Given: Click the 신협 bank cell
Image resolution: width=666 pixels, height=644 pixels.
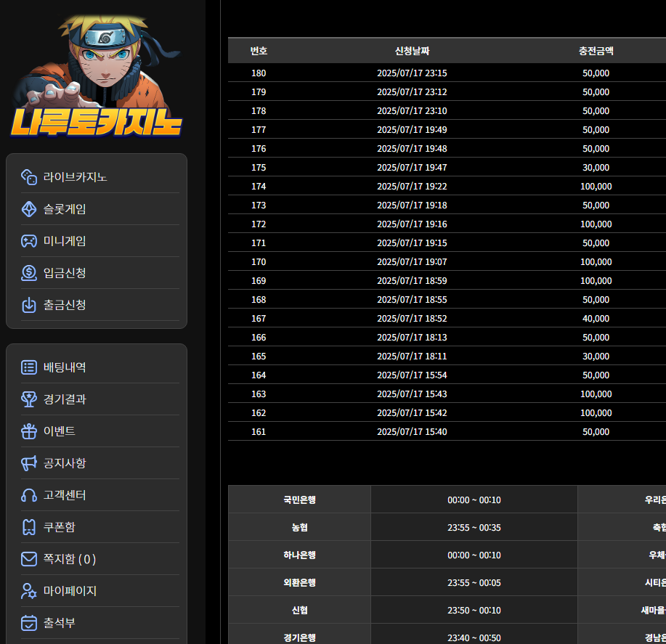Looking at the screenshot, I should click(299, 610).
